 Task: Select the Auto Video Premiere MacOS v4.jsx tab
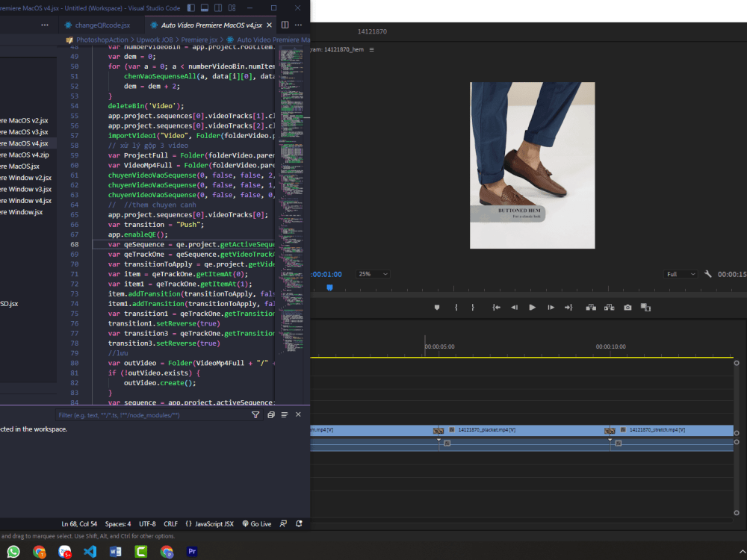coord(211,24)
